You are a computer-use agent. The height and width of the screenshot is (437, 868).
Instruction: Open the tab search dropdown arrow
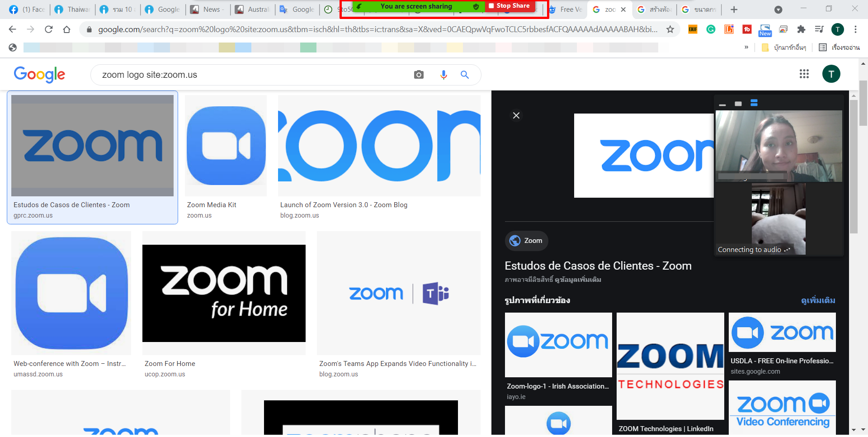click(x=778, y=9)
